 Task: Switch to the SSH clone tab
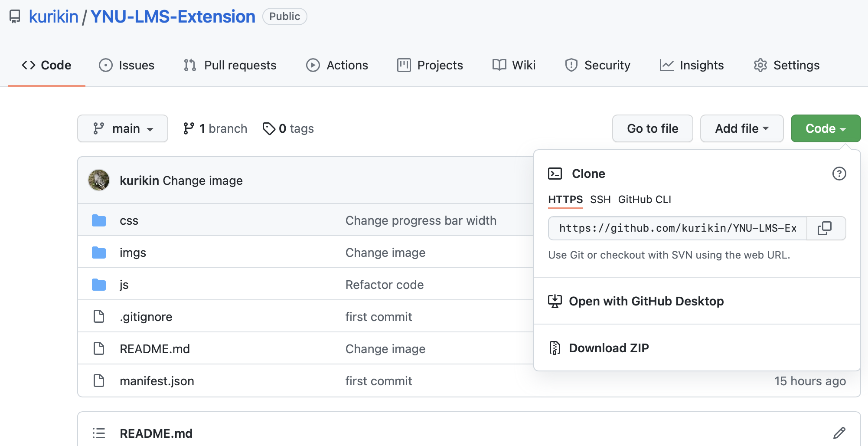(x=600, y=200)
